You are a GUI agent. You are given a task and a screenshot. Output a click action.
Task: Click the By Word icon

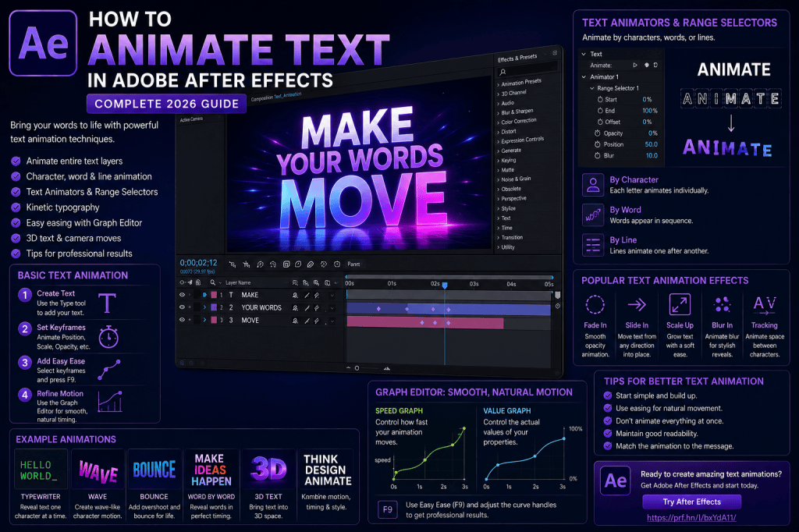[593, 215]
